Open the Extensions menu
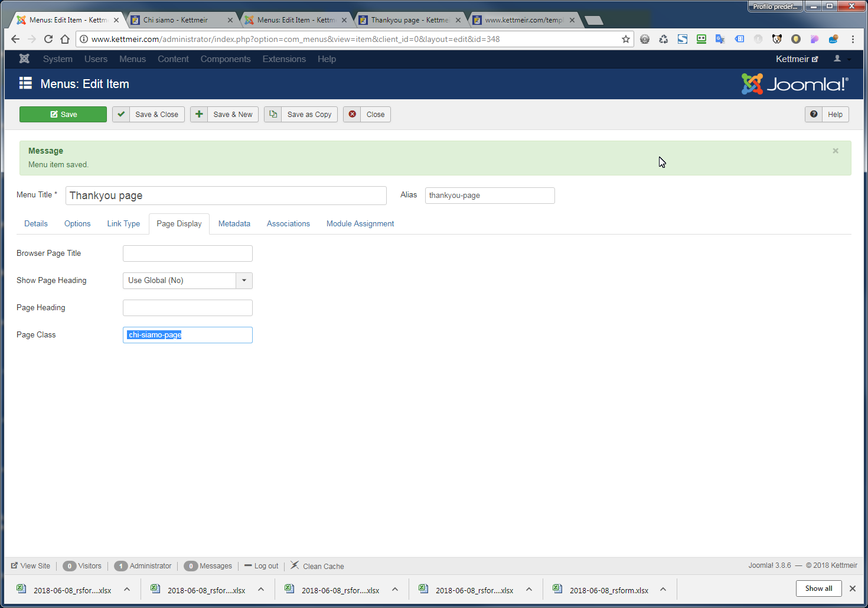Viewport: 868px width, 608px height. click(284, 58)
